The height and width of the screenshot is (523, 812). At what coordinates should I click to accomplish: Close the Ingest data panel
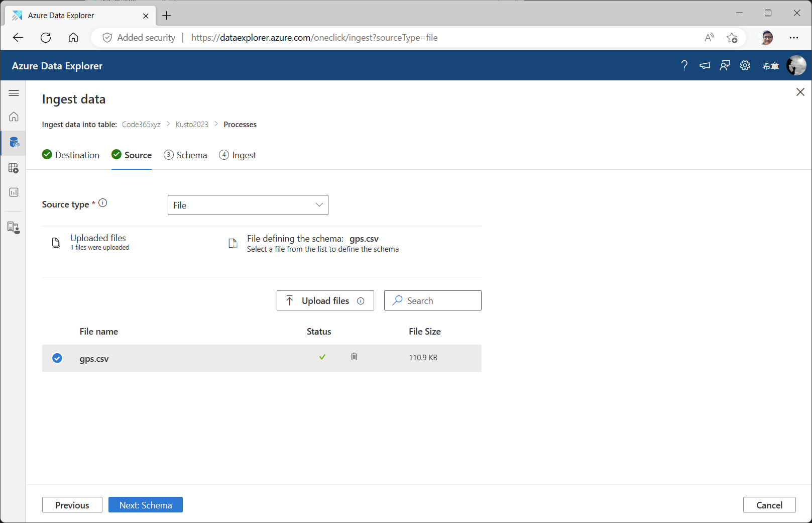(800, 92)
